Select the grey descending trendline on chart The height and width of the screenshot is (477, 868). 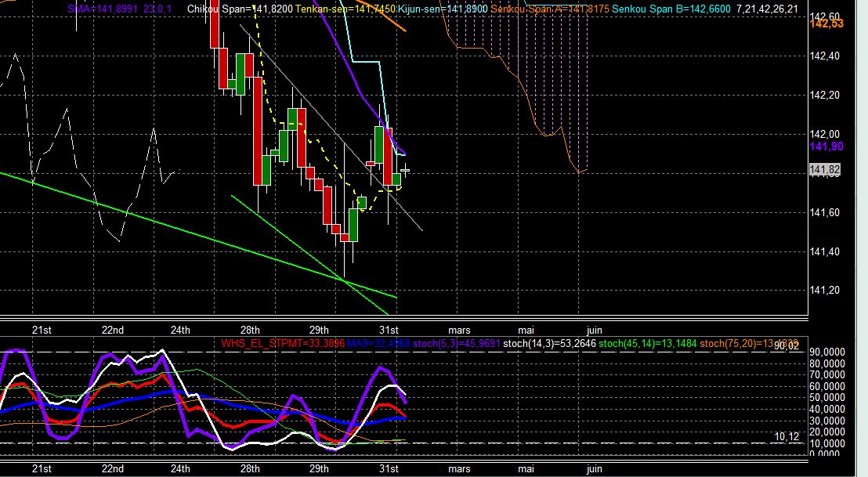pos(331,128)
